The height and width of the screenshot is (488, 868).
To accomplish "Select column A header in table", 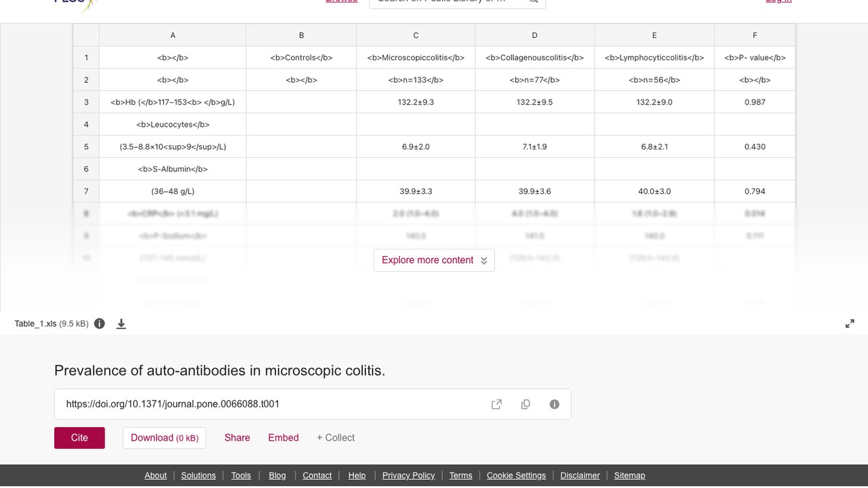I will [x=173, y=35].
